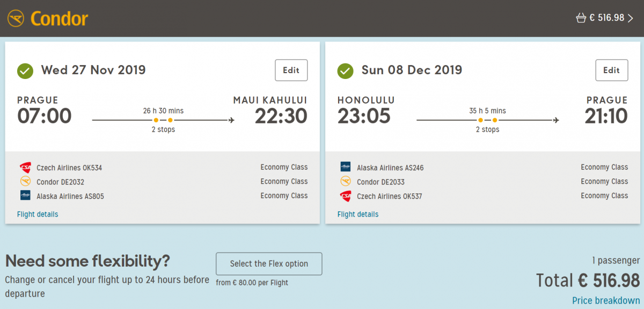The width and height of the screenshot is (644, 309).
Task: Open the shopping basket icon
Action: [580, 18]
